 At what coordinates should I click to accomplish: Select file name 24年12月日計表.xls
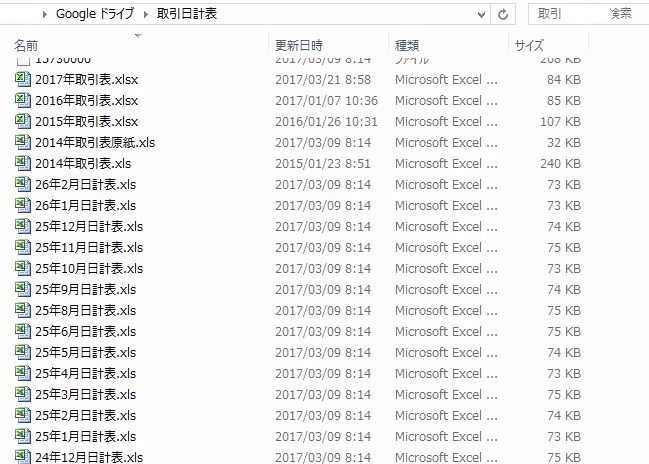pos(89,457)
